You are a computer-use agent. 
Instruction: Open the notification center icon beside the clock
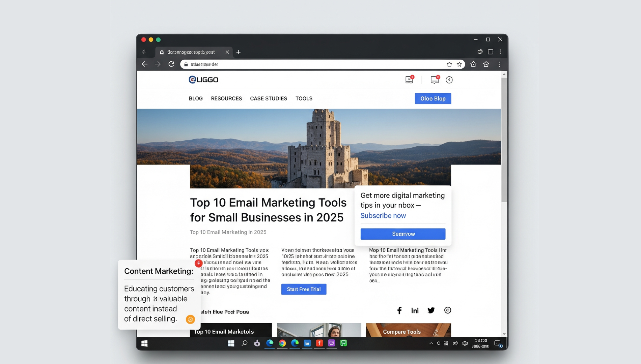pos(498,343)
